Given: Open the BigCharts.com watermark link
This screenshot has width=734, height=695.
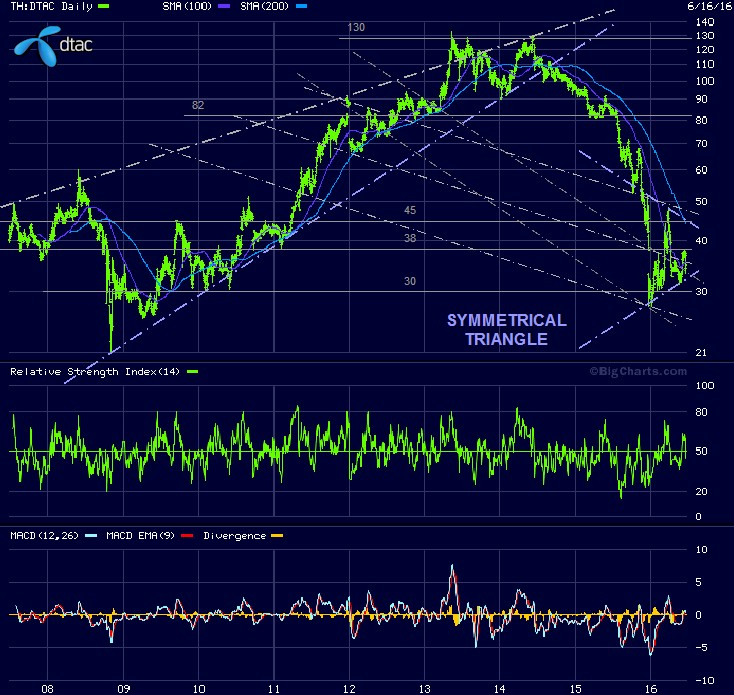Looking at the screenshot, I should pos(638,371).
